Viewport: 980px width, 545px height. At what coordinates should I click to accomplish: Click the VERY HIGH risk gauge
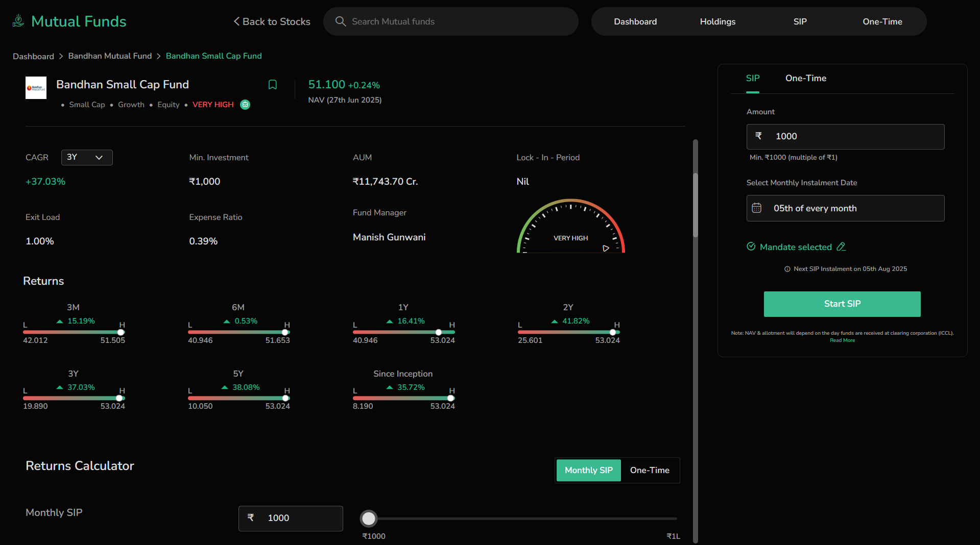[570, 226]
